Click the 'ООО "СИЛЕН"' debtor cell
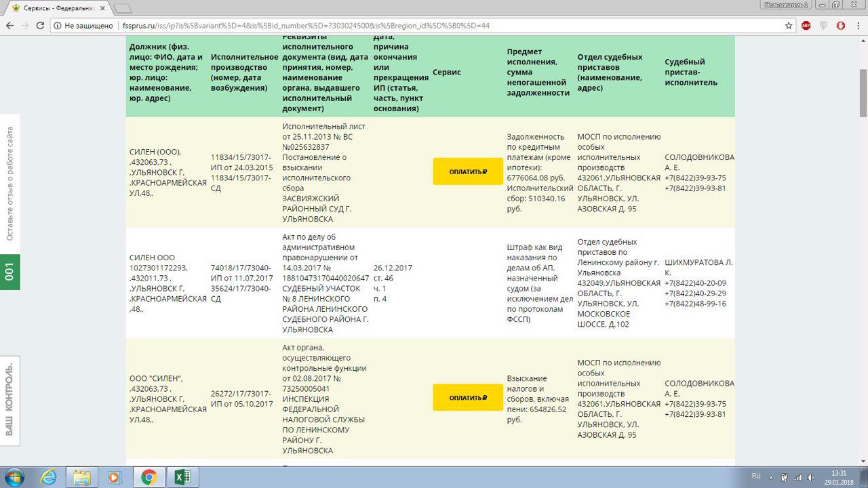Screen dimensions: 868x488 click(x=168, y=399)
